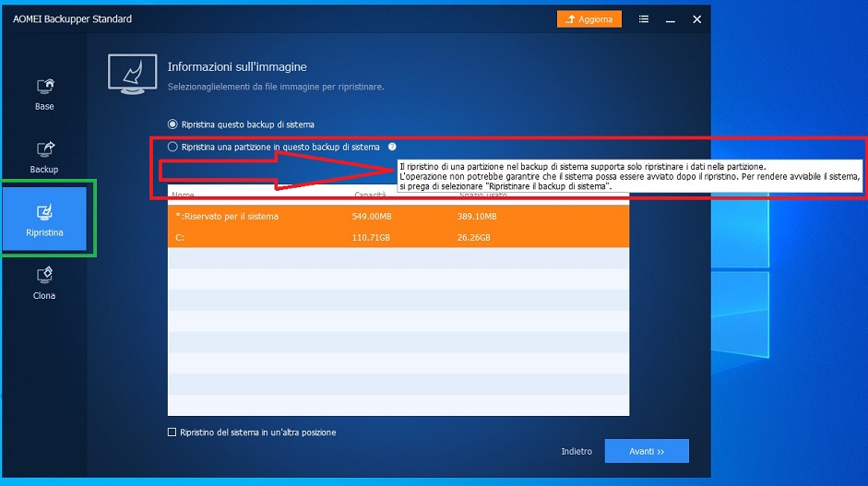The image size is (868, 486).
Task: Minimize the AOMEI Backupper window
Action: tap(671, 19)
